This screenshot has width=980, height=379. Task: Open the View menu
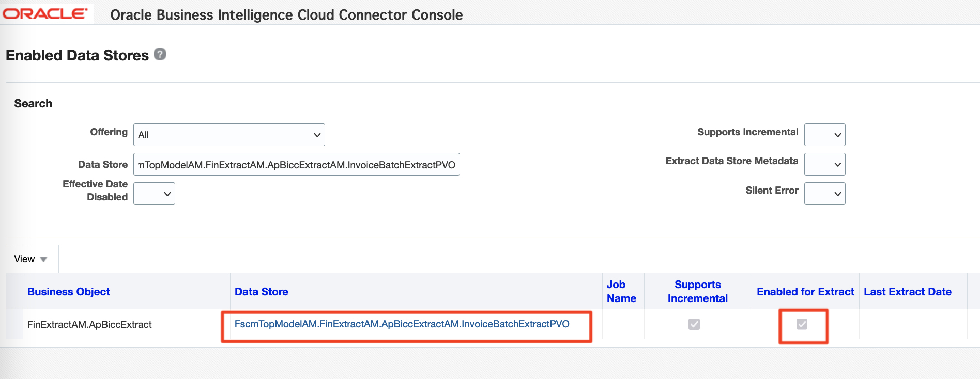pyautogui.click(x=30, y=259)
